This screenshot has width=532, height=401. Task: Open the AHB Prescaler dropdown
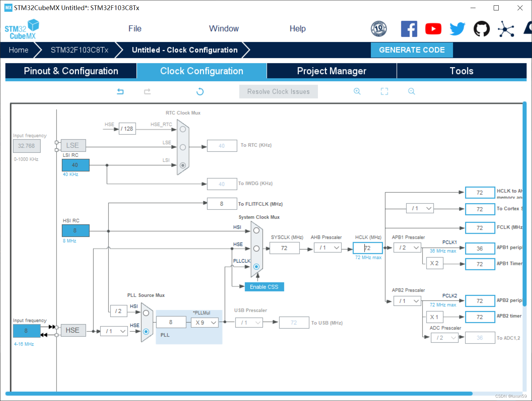coord(328,248)
